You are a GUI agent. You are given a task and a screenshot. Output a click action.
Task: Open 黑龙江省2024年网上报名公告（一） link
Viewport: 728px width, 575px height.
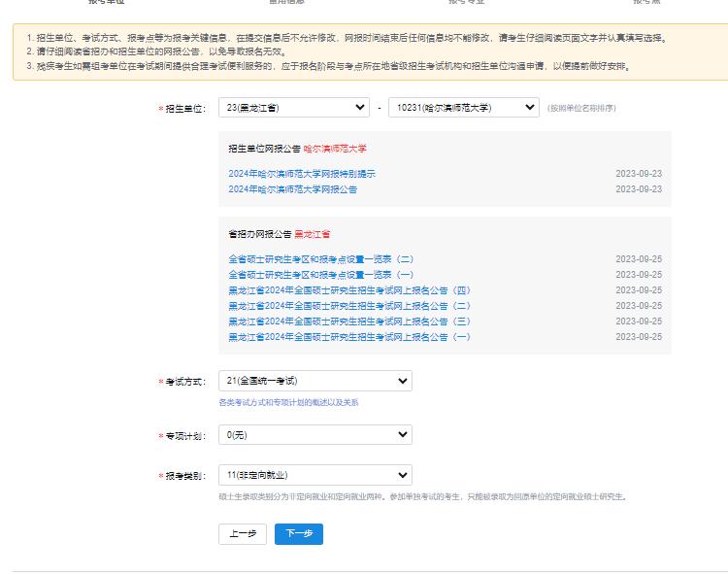click(x=349, y=337)
